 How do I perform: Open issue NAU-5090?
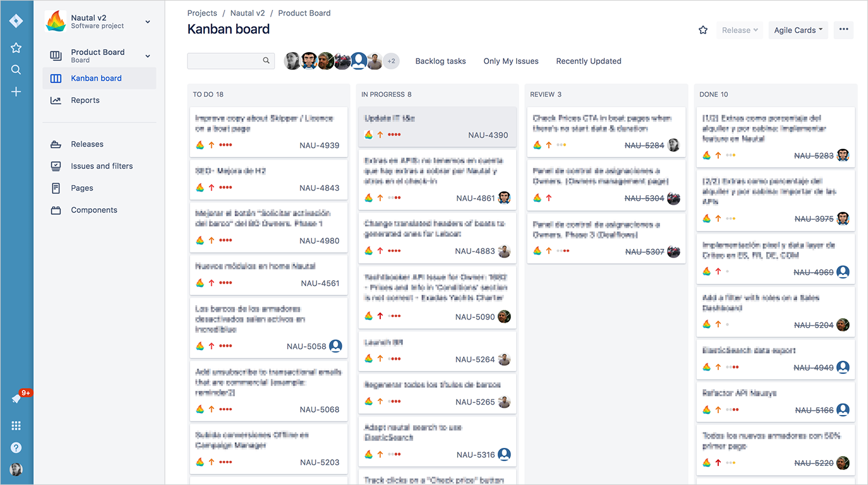click(475, 317)
